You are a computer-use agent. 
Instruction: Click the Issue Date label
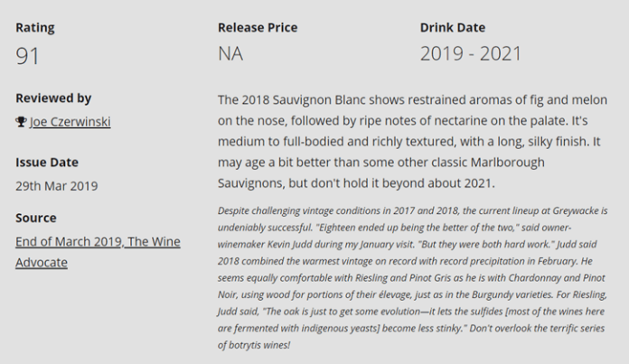point(47,163)
